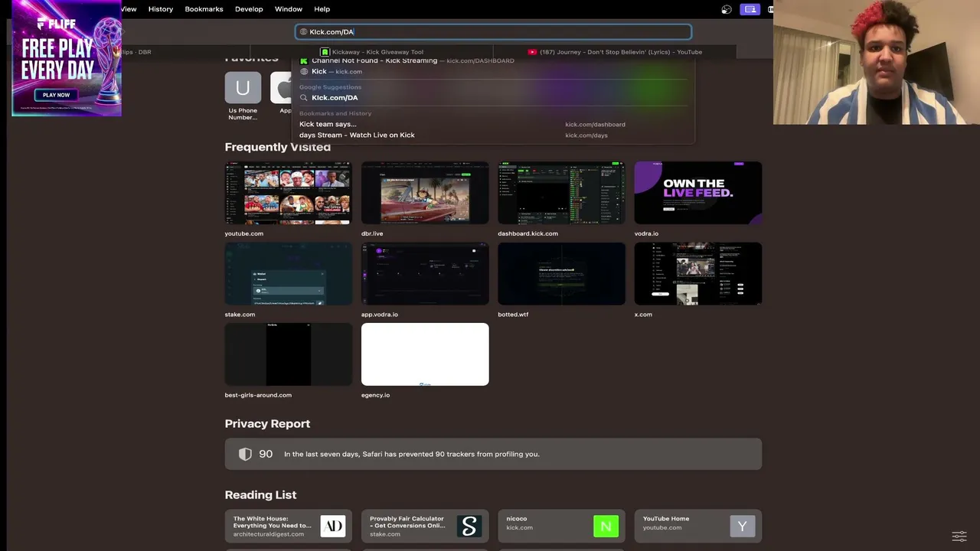Screen dimensions: 980x551
Task: Click the address bar containing Kick.com/DA
Action: (x=494, y=32)
